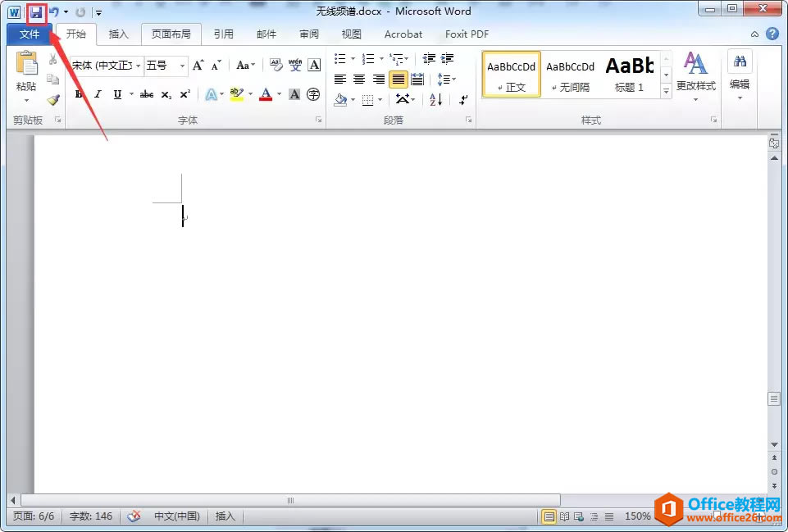The height and width of the screenshot is (532, 788).
Task: Apply the 无间隔 style
Action: tap(571, 74)
